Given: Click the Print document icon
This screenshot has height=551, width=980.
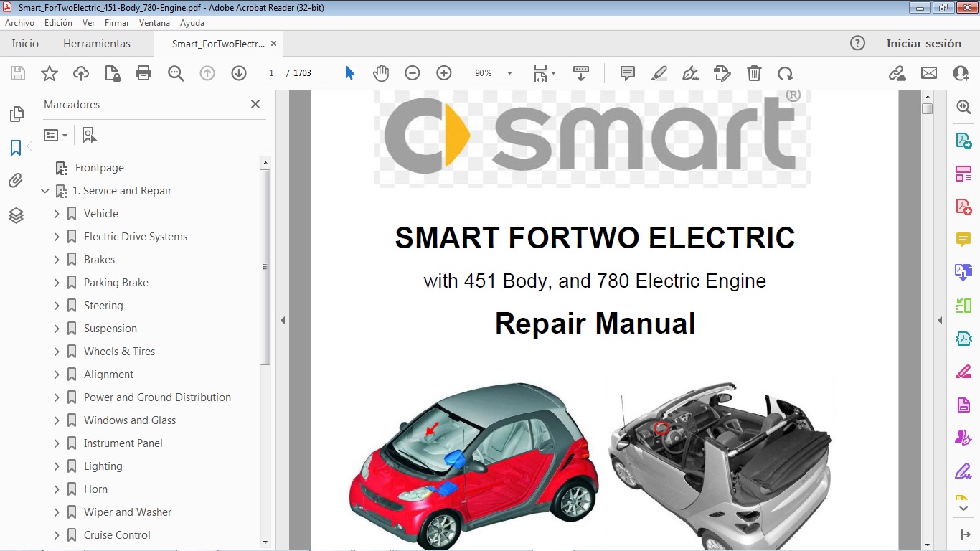Looking at the screenshot, I should coord(143,72).
